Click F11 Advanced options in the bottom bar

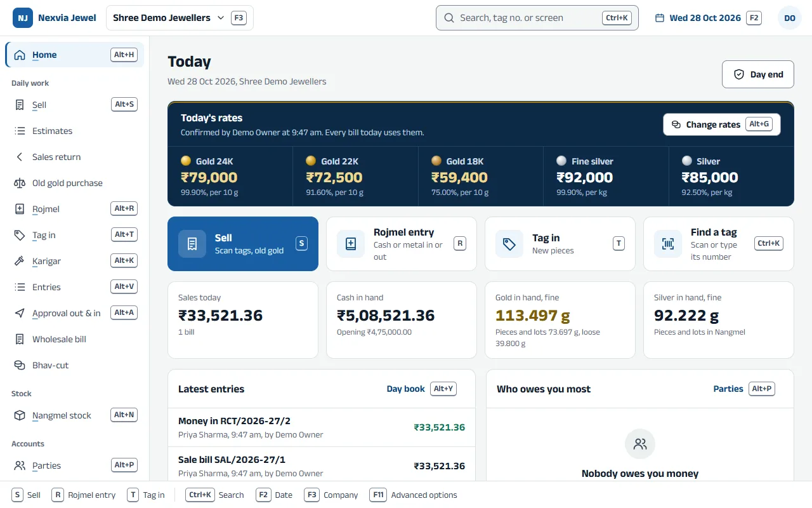tap(414, 495)
